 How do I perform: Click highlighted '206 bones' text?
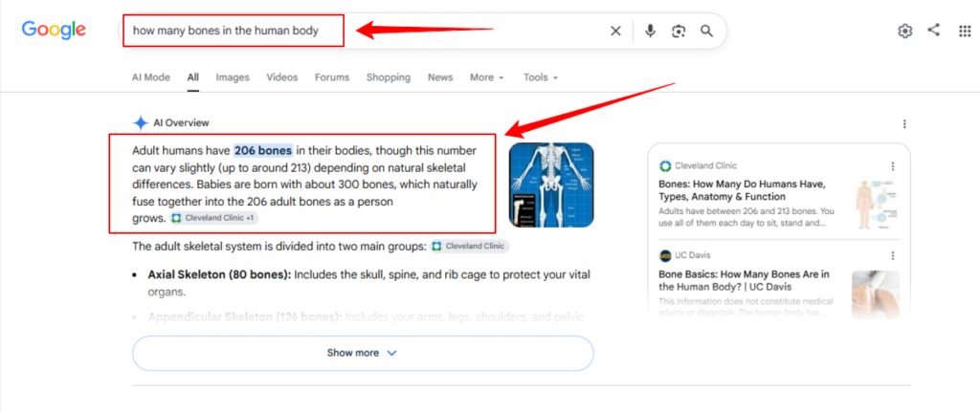click(263, 150)
